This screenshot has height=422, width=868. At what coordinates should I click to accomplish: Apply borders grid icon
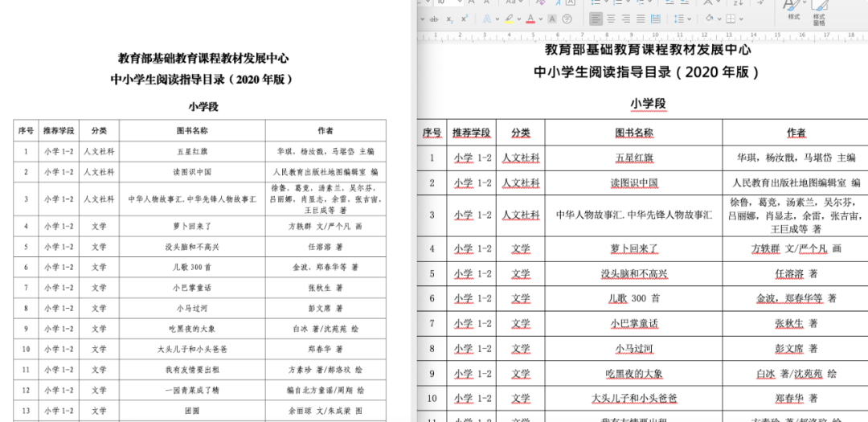731,18
